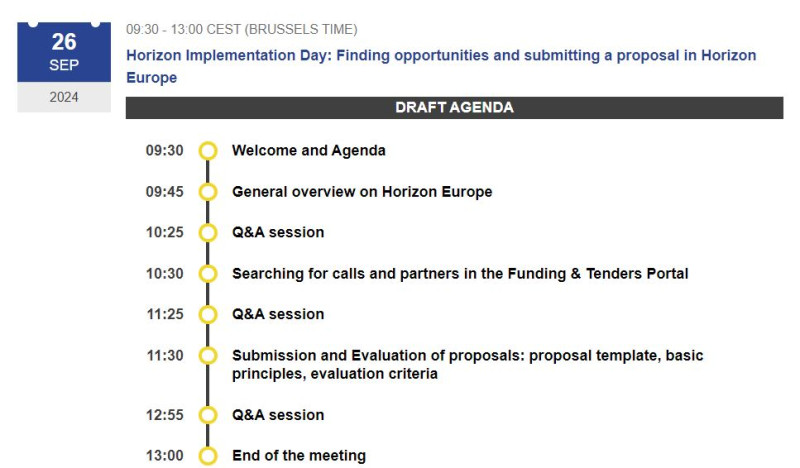Open the Horizon Implementation Day event title link
The image size is (800, 468).
tap(441, 66)
